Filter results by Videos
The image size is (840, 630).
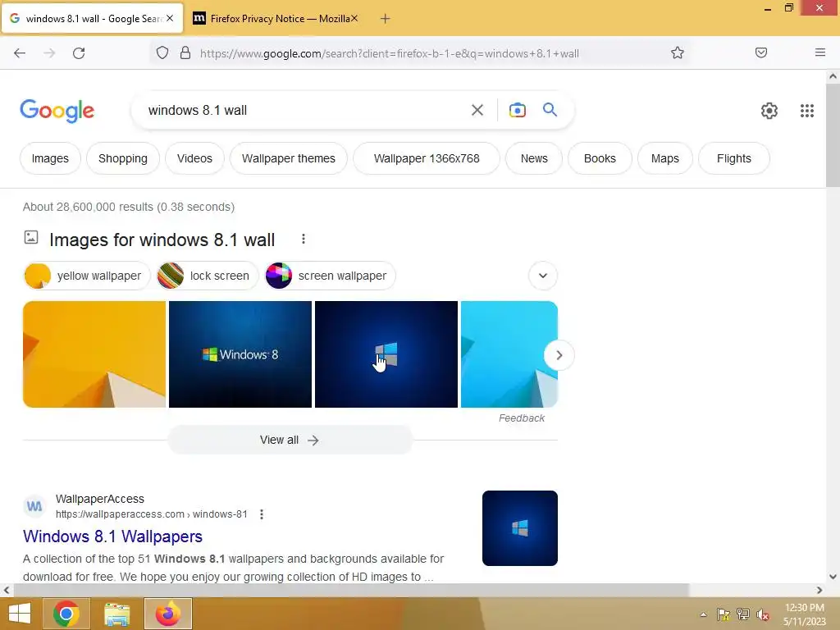(194, 158)
